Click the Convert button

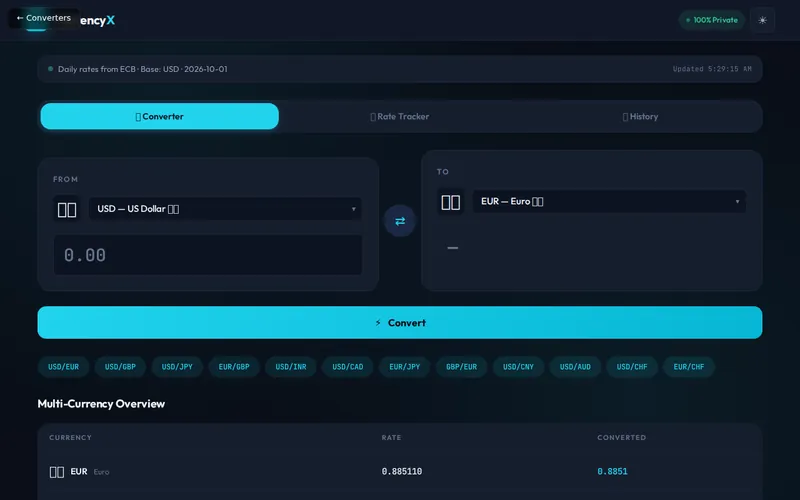[400, 322]
